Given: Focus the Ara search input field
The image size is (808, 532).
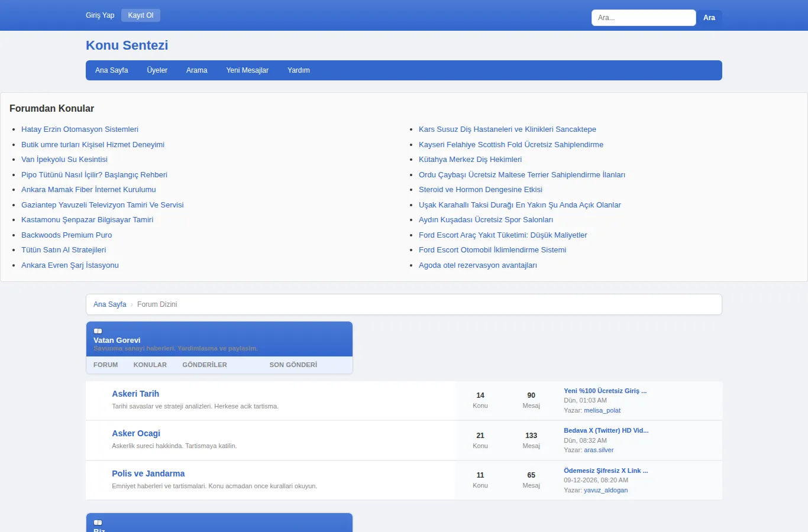Looking at the screenshot, I should [x=644, y=18].
